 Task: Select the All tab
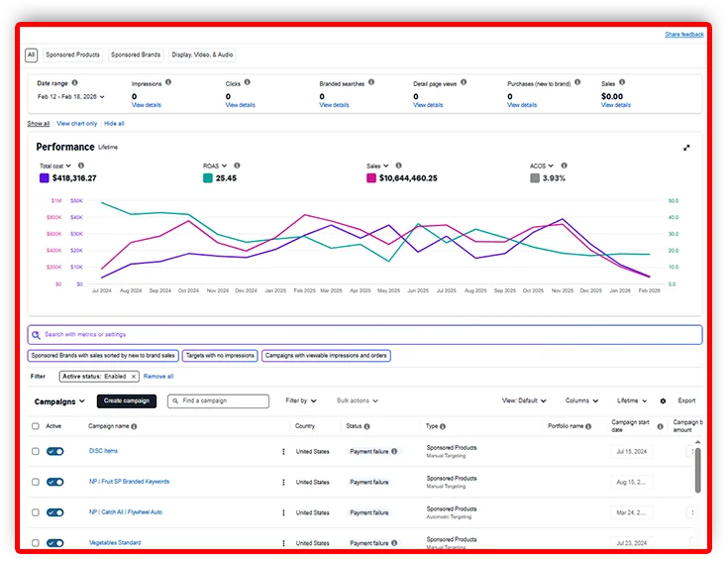click(31, 55)
